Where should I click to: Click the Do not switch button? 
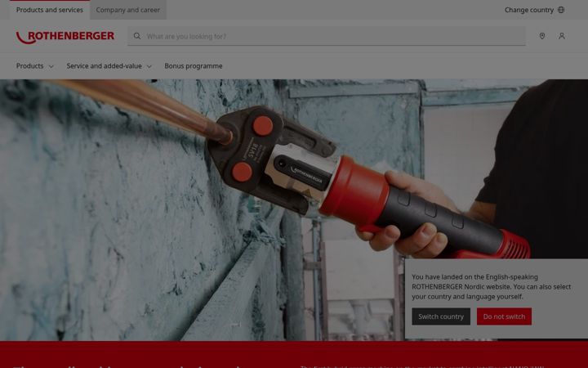pyautogui.click(x=504, y=316)
